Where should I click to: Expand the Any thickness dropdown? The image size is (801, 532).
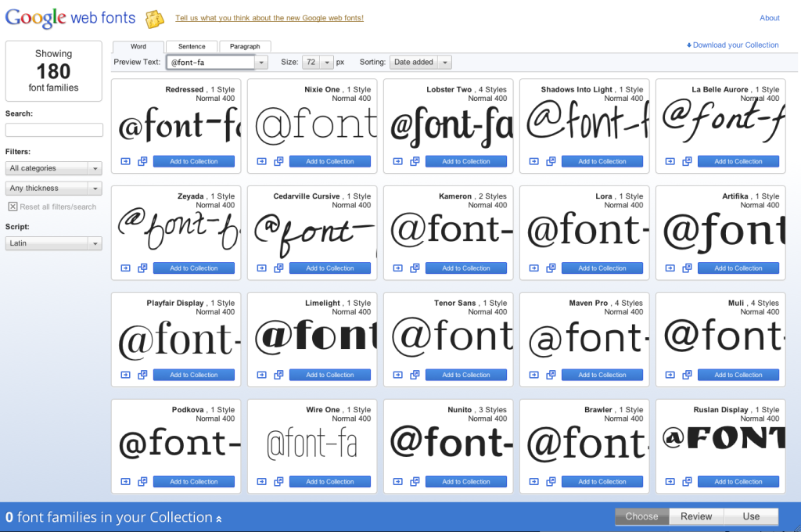pos(53,189)
